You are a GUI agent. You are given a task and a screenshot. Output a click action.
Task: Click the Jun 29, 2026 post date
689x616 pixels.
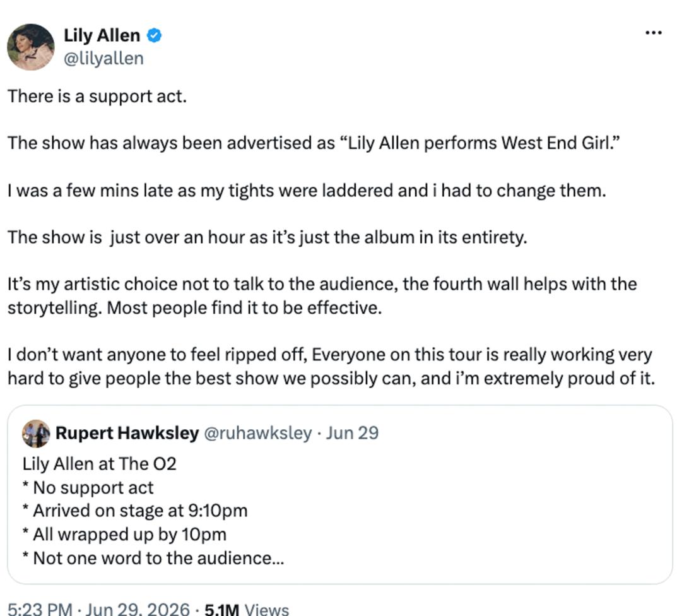point(138,609)
